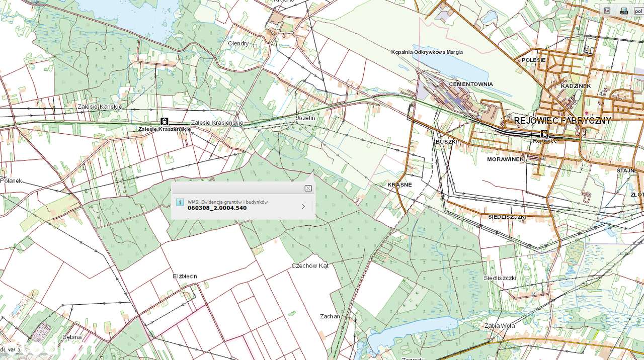
Task: Click the Olendry map label
Action: click(x=238, y=43)
